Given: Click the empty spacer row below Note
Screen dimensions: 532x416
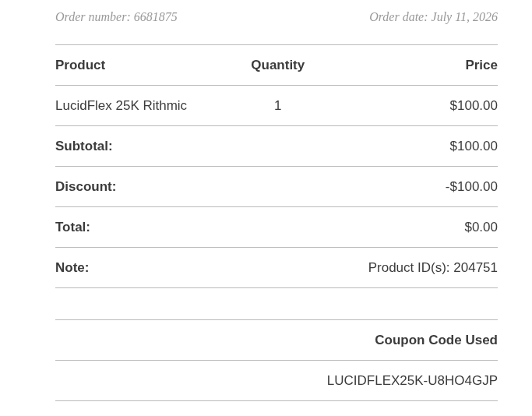Looking at the screenshot, I should (277, 304).
